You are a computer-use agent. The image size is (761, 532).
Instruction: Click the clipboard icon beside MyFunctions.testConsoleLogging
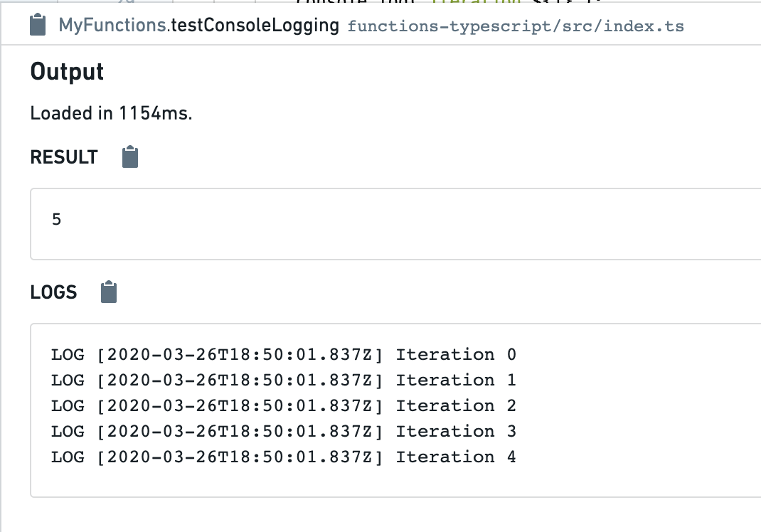38,25
